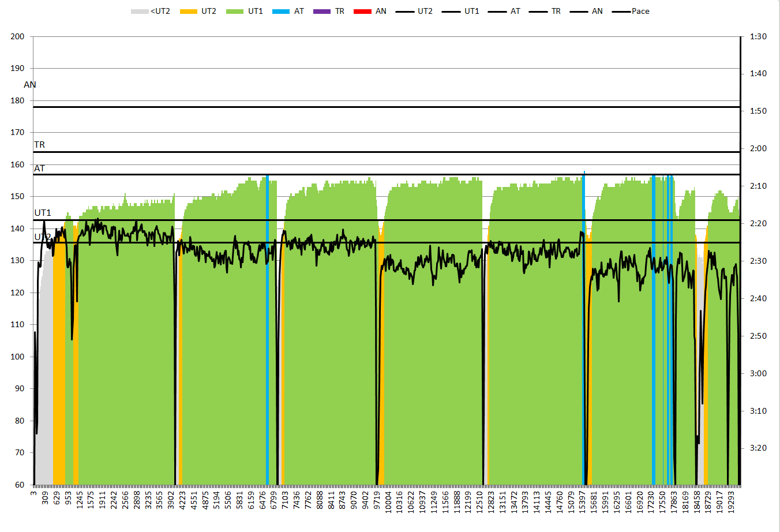Click the purple TR legend swatch

[322, 12]
